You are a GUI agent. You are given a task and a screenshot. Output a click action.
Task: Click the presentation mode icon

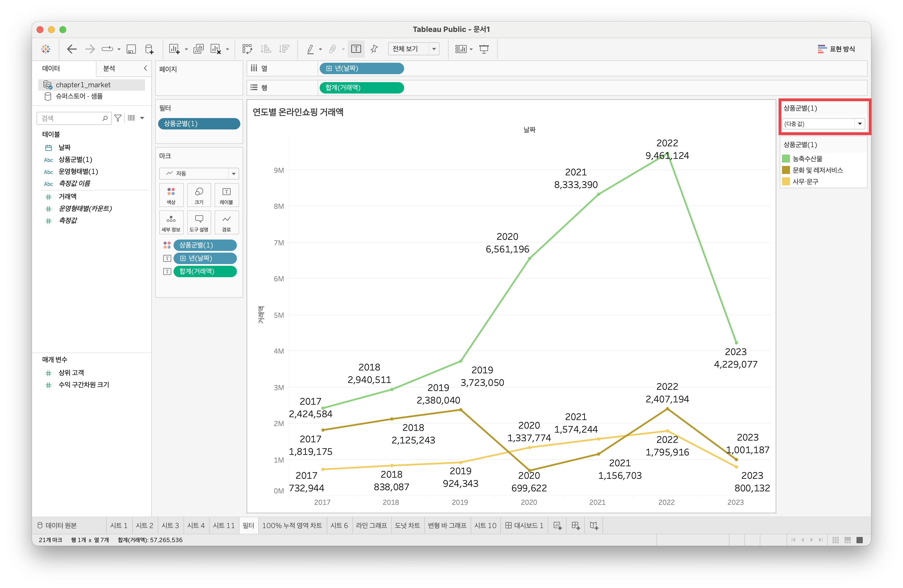coord(484,49)
